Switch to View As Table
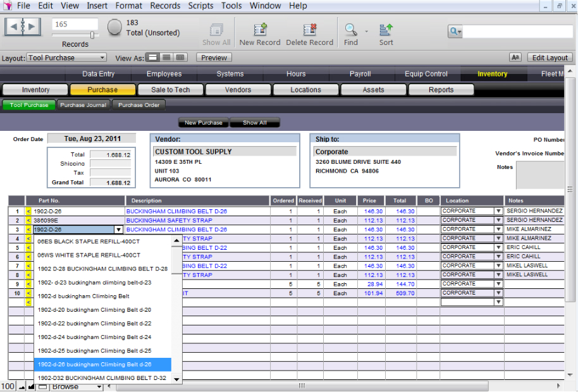The height and width of the screenshot is (392, 578). [x=181, y=58]
